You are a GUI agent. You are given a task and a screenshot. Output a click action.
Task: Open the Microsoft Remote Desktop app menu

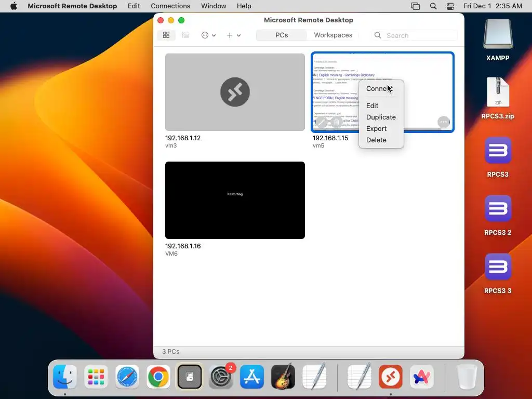pos(72,6)
